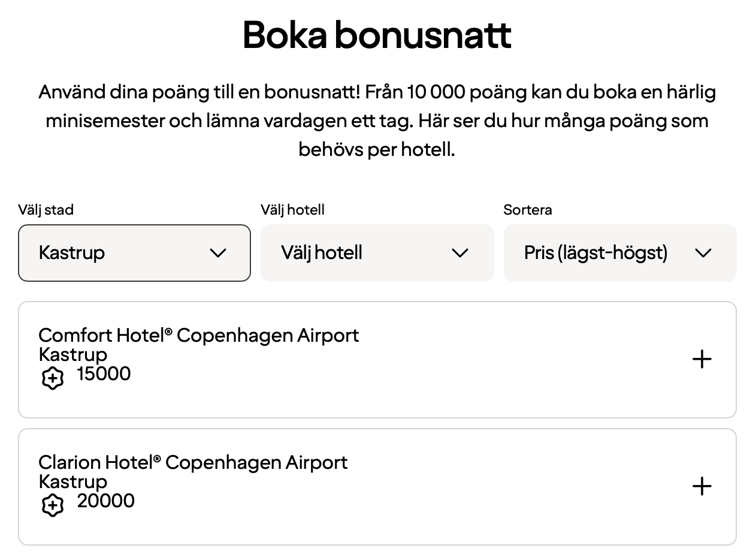
Task: Click the Clarion Hotel Copenhagen Airport name
Action: 193,462
